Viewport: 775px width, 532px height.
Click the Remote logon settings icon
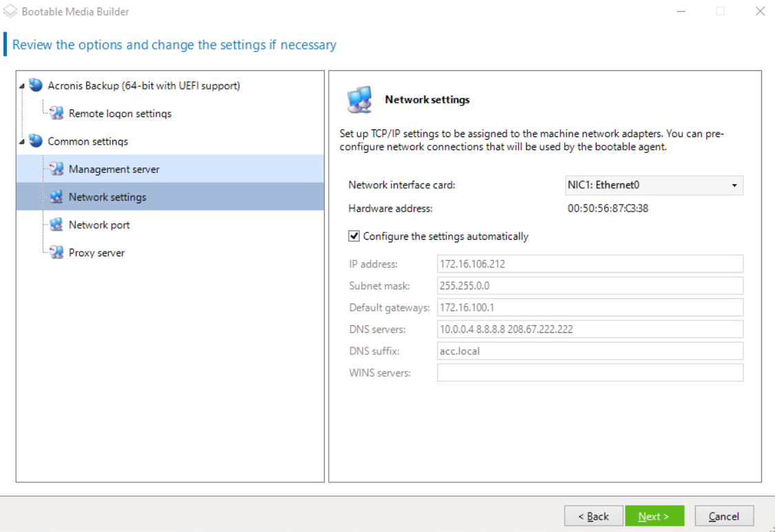point(57,113)
